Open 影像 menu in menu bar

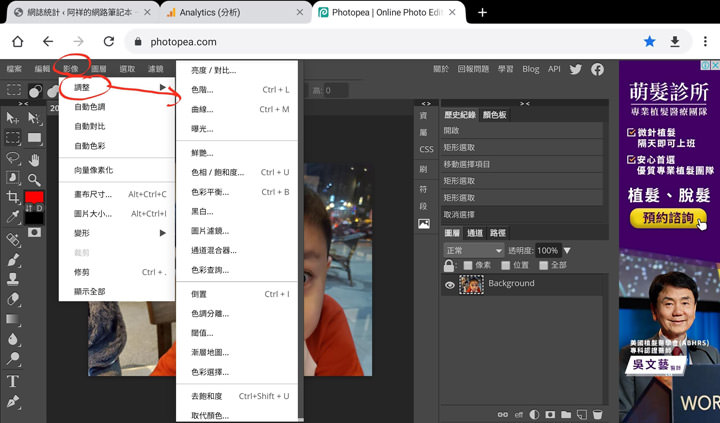pyautogui.click(x=70, y=69)
